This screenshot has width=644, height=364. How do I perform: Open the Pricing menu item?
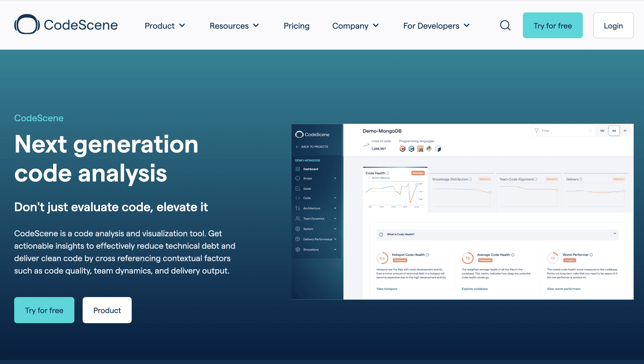(296, 26)
